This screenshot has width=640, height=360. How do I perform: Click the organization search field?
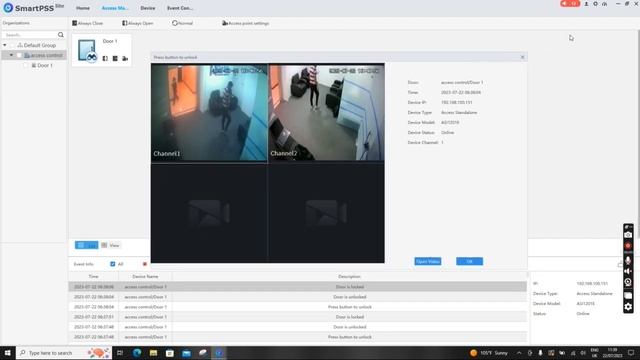tap(31, 35)
